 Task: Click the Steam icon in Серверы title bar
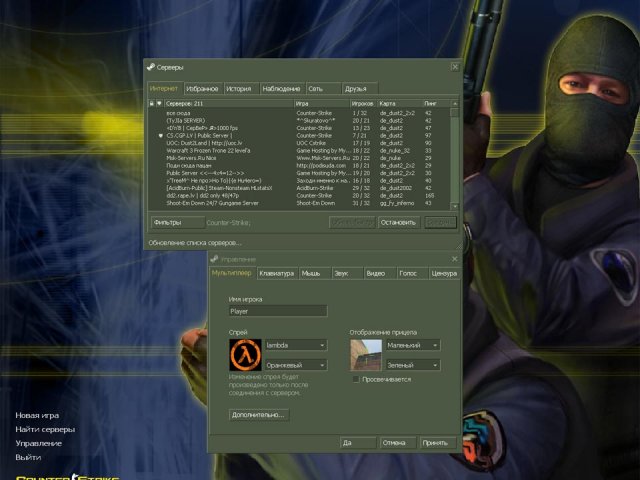(151, 67)
